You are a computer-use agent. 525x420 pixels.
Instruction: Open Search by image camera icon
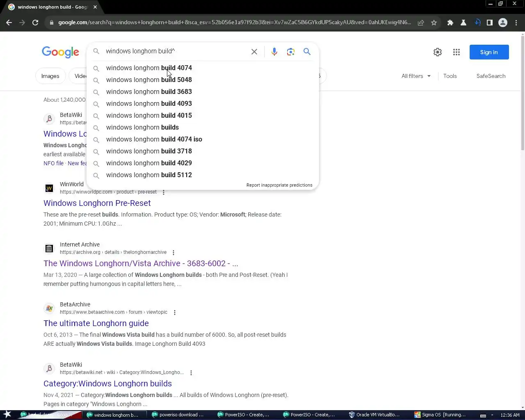click(x=291, y=52)
